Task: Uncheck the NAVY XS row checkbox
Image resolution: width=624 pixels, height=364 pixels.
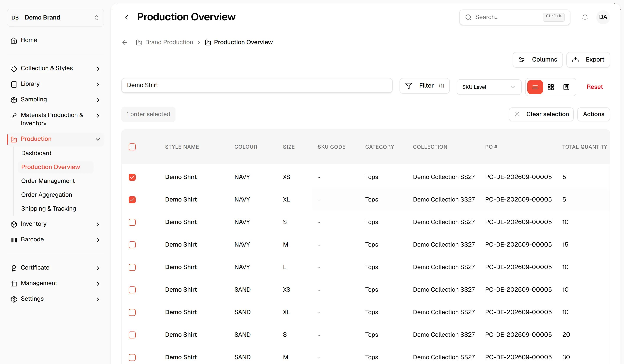Action: [132, 177]
